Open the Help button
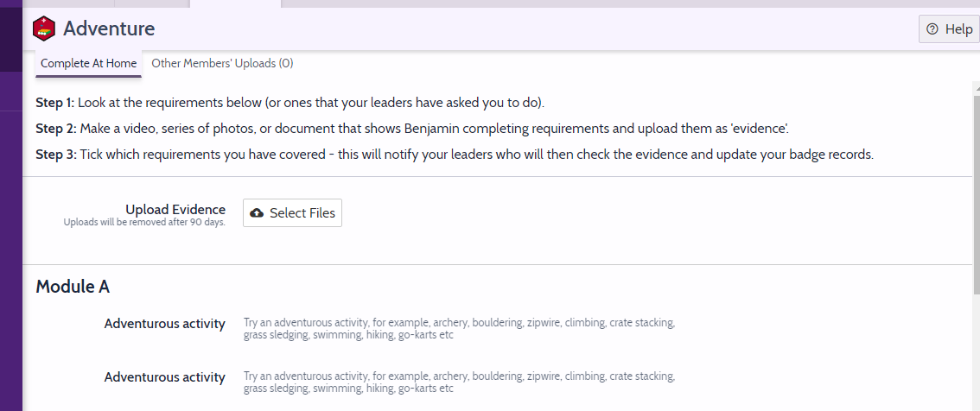980x411 pixels. pos(948,29)
